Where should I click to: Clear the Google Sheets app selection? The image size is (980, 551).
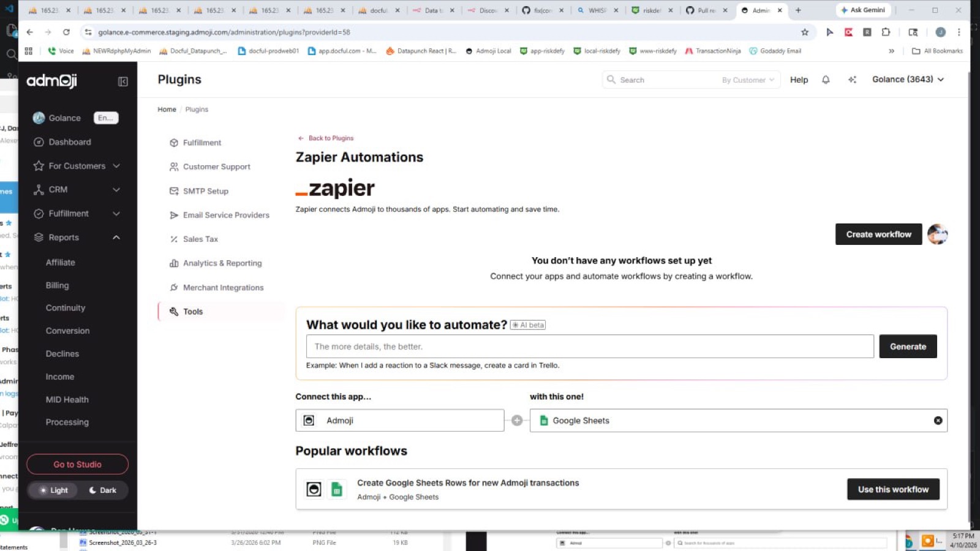(938, 421)
